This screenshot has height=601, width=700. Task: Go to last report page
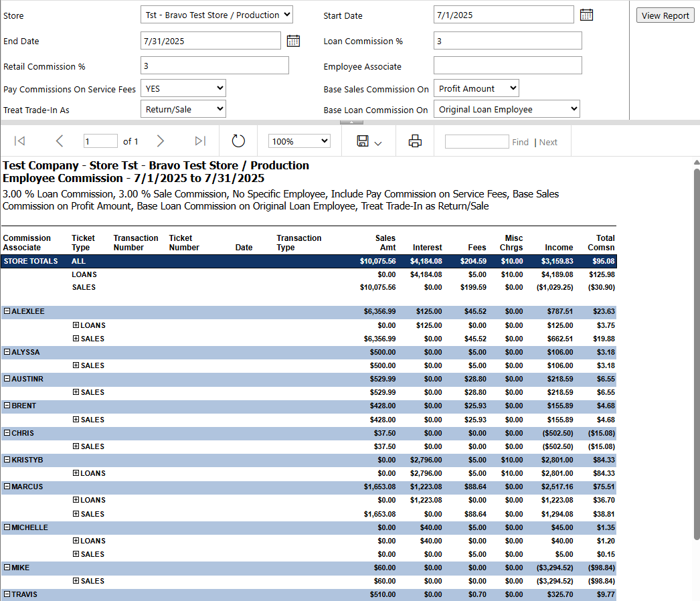click(201, 141)
